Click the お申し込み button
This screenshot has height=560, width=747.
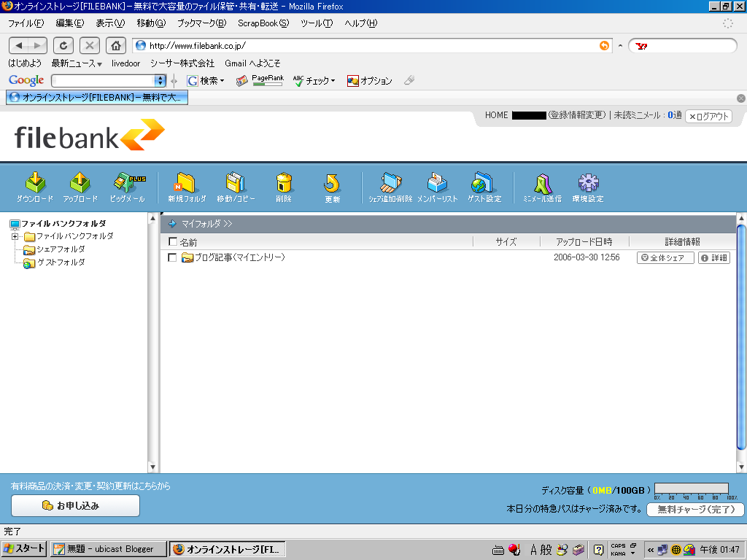pyautogui.click(x=75, y=505)
